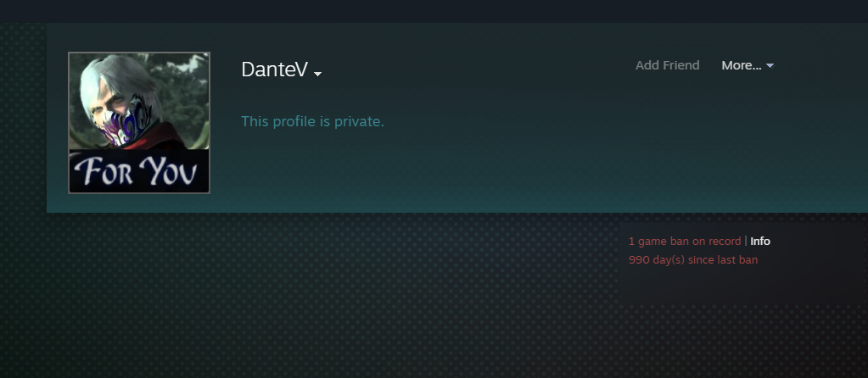Click the DanteV username text

(275, 69)
